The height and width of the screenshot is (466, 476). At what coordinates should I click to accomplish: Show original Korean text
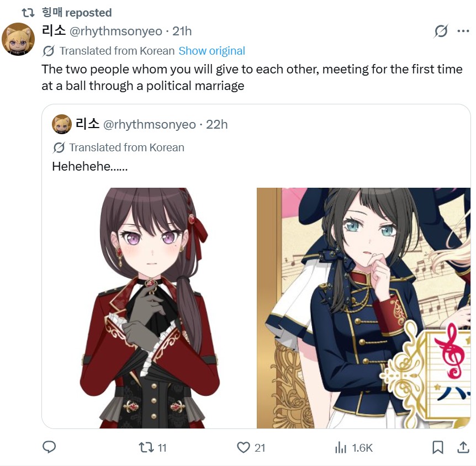(x=211, y=51)
